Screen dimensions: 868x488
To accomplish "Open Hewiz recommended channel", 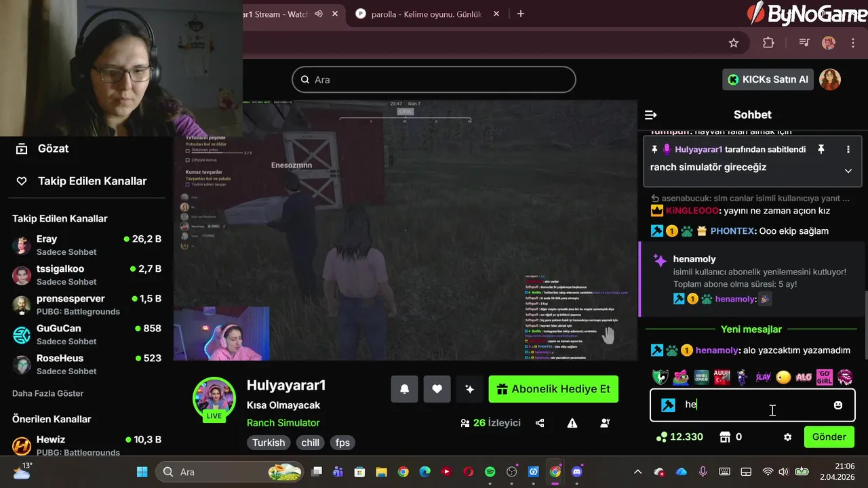I will (87, 445).
